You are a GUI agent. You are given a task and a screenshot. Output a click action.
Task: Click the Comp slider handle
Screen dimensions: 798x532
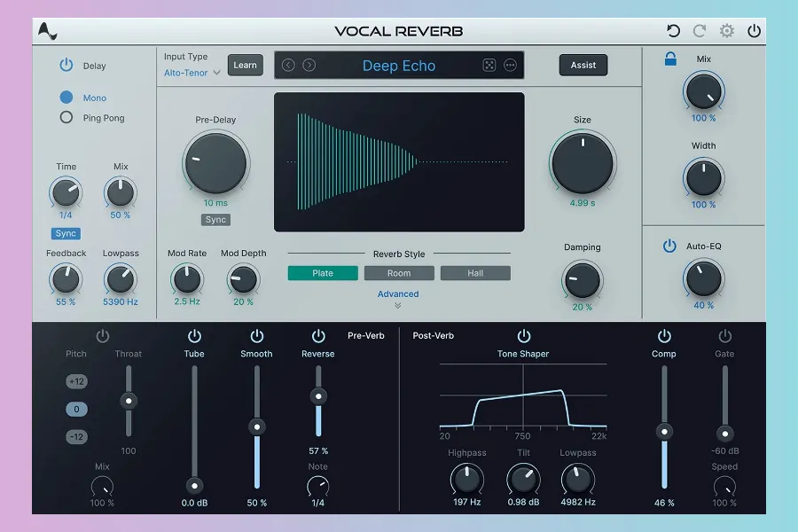pos(663,432)
